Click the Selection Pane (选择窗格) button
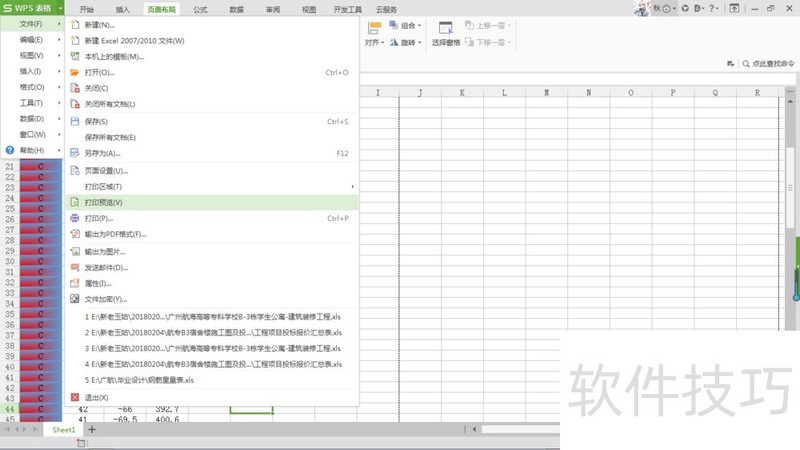The height and width of the screenshot is (450, 800). [x=446, y=34]
